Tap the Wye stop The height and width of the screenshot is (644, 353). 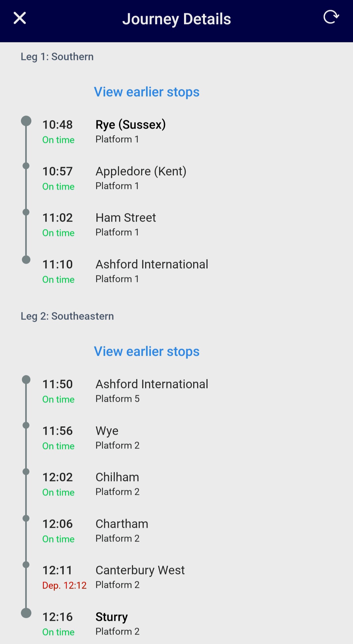(107, 431)
